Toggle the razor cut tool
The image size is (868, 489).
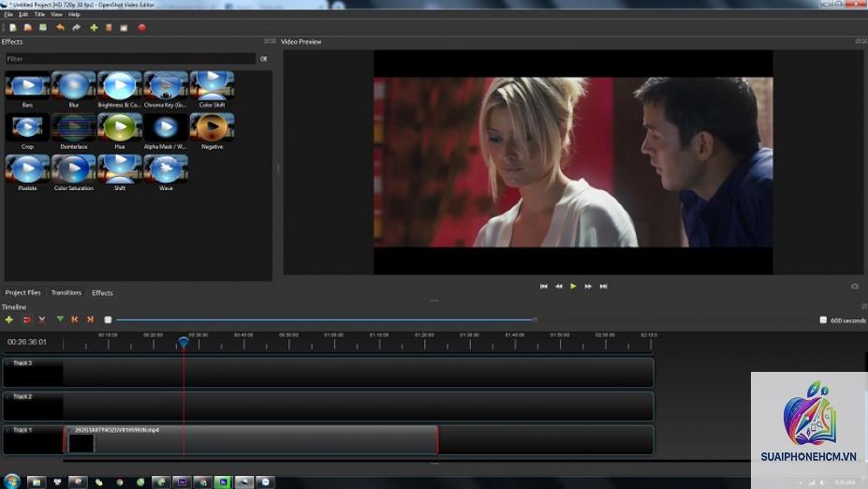[41, 319]
